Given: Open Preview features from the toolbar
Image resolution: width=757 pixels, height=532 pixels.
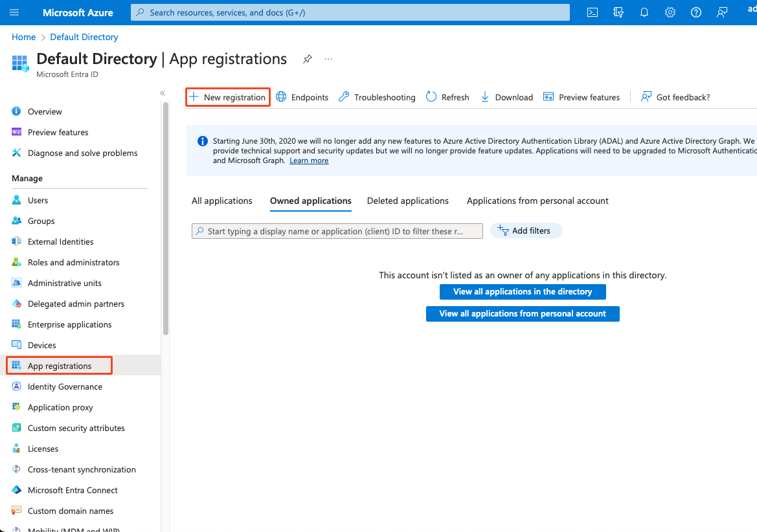Looking at the screenshot, I should (581, 96).
